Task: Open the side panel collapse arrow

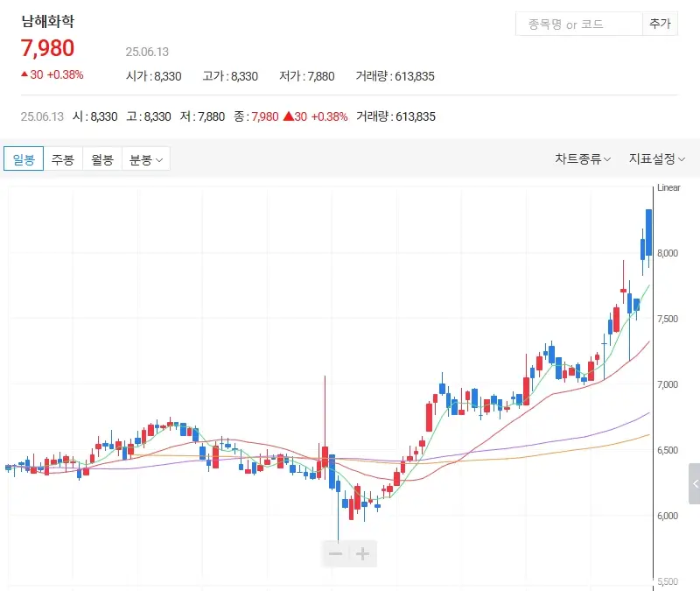Action: click(695, 484)
